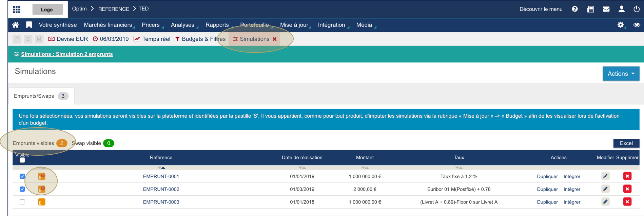Click Dupliquer for EMPRUNT-0002
Image resolution: width=644 pixels, height=216 pixels.
[x=547, y=189]
